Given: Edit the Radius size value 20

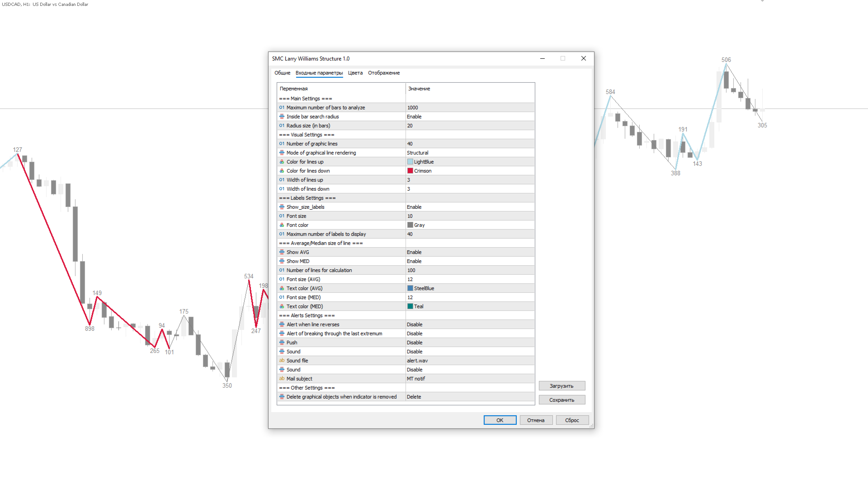Looking at the screenshot, I should 470,126.
